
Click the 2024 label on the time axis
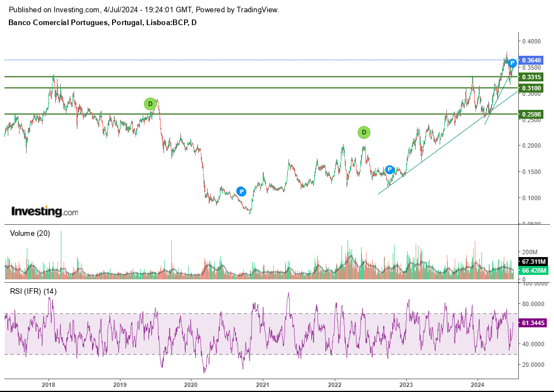[x=478, y=385]
